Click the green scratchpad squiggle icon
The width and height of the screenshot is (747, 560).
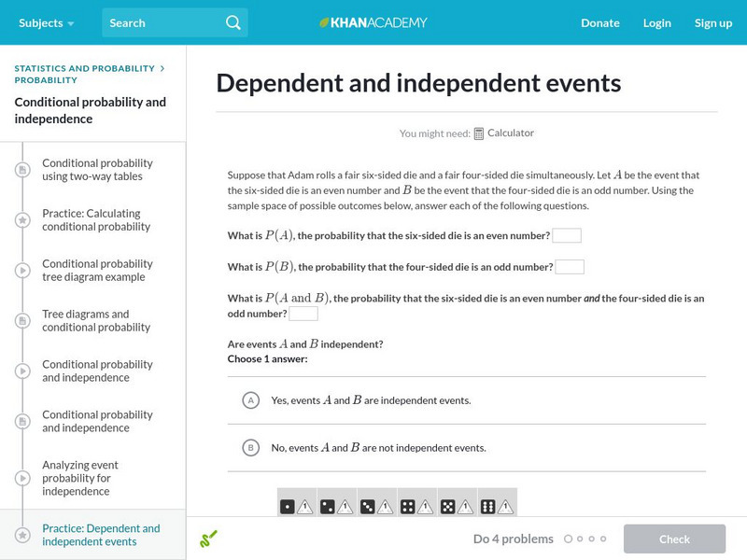tap(208, 539)
